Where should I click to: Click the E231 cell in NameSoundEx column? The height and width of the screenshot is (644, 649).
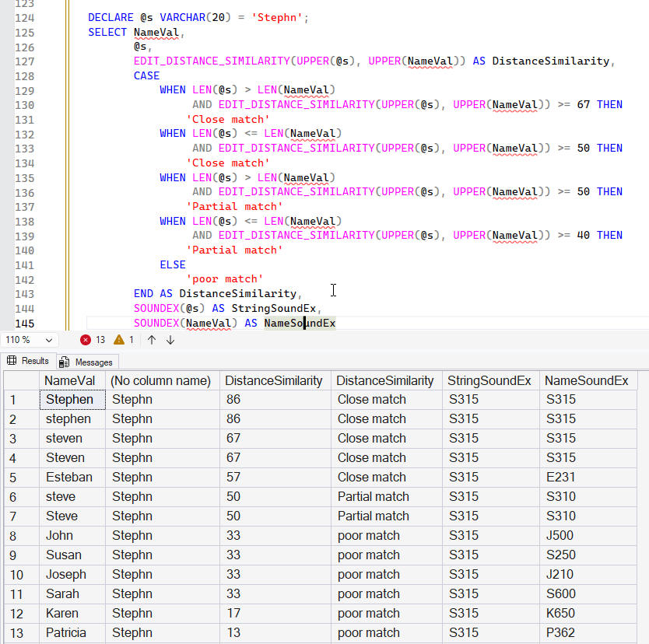click(x=560, y=477)
